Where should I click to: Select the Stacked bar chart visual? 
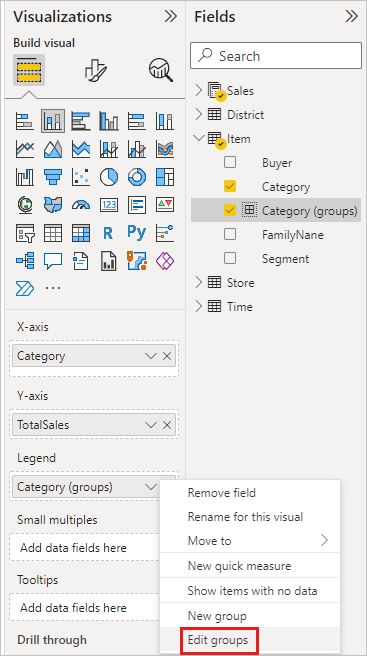click(24, 121)
